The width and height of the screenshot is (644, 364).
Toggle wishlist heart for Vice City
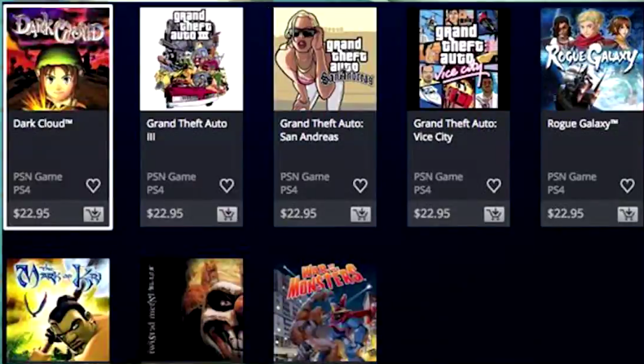pos(494,186)
